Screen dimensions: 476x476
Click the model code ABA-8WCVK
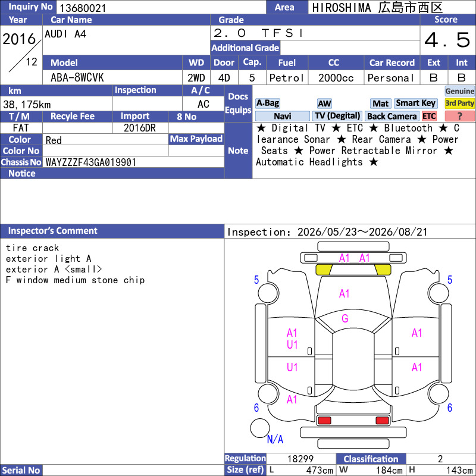(x=77, y=78)
